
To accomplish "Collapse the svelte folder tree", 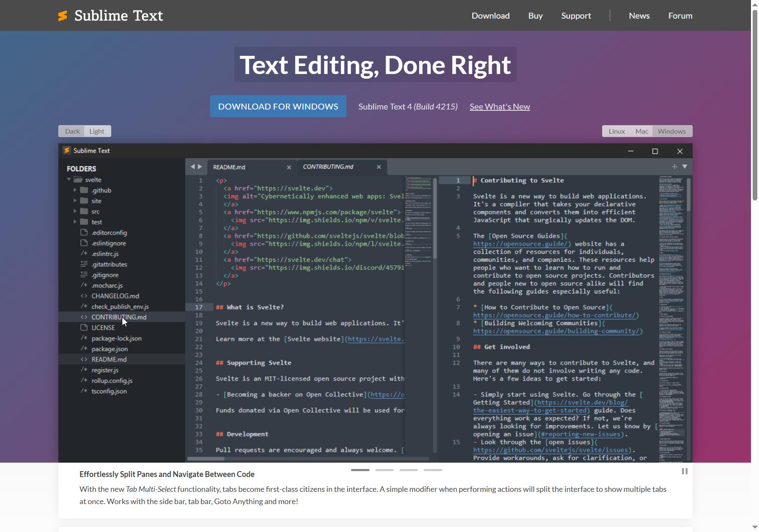I will (x=69, y=179).
